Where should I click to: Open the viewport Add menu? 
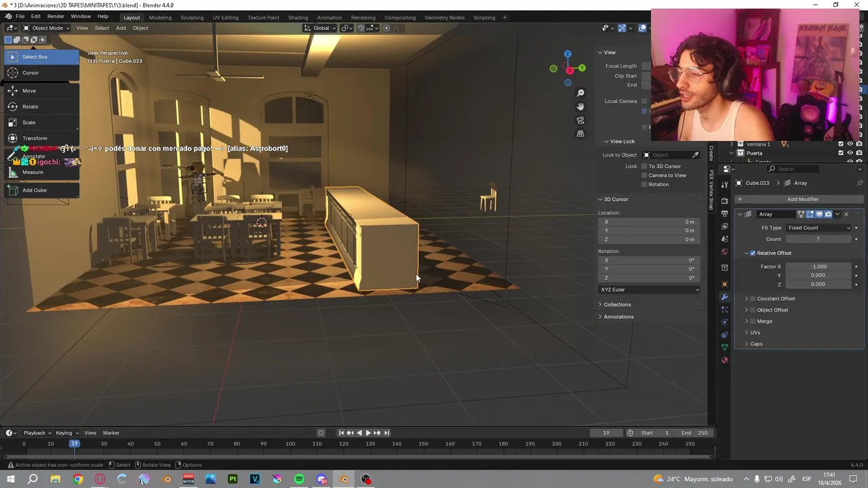coord(121,28)
